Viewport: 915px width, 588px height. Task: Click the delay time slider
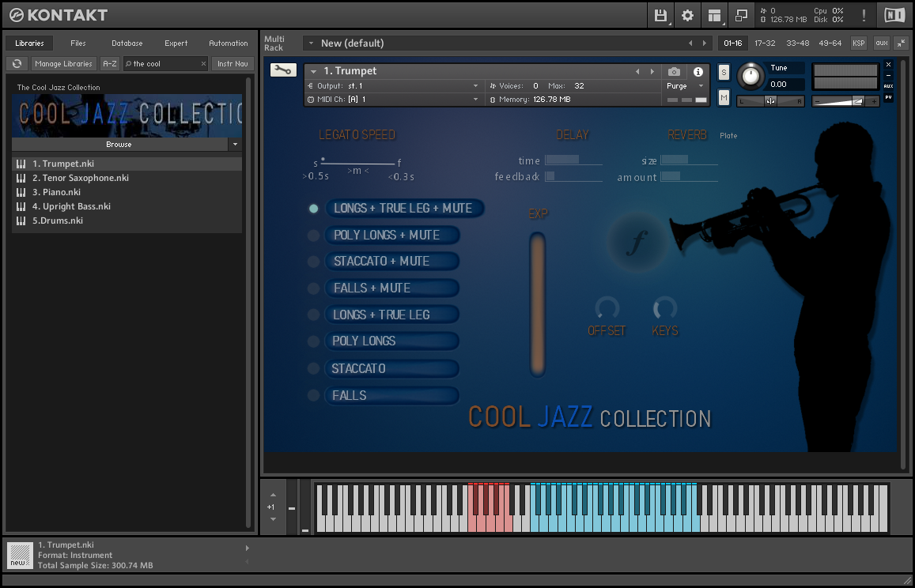click(573, 160)
